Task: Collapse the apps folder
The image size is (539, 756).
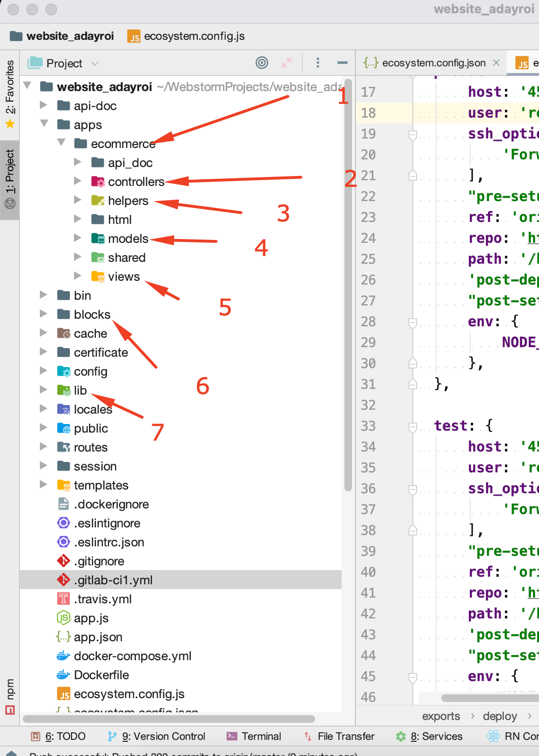Action: 44,124
